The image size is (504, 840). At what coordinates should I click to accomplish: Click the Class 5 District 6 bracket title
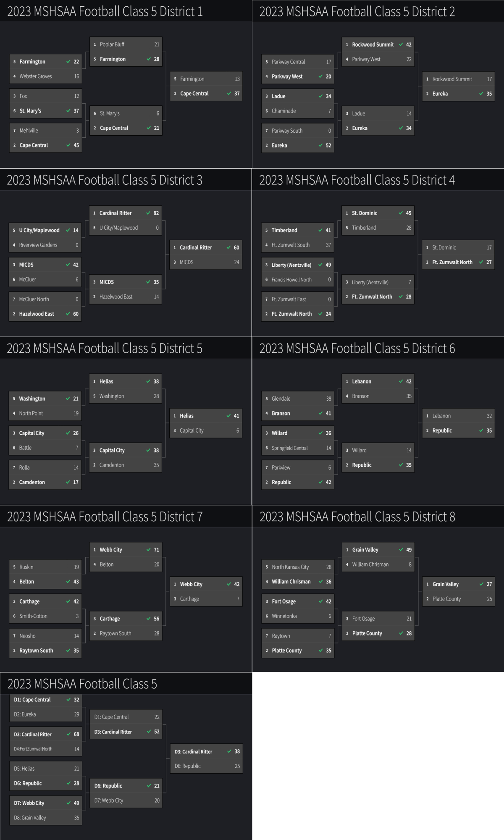click(x=357, y=349)
